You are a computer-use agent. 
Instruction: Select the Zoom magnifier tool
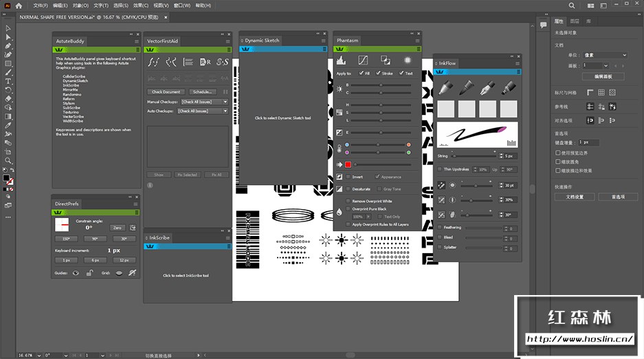8,161
